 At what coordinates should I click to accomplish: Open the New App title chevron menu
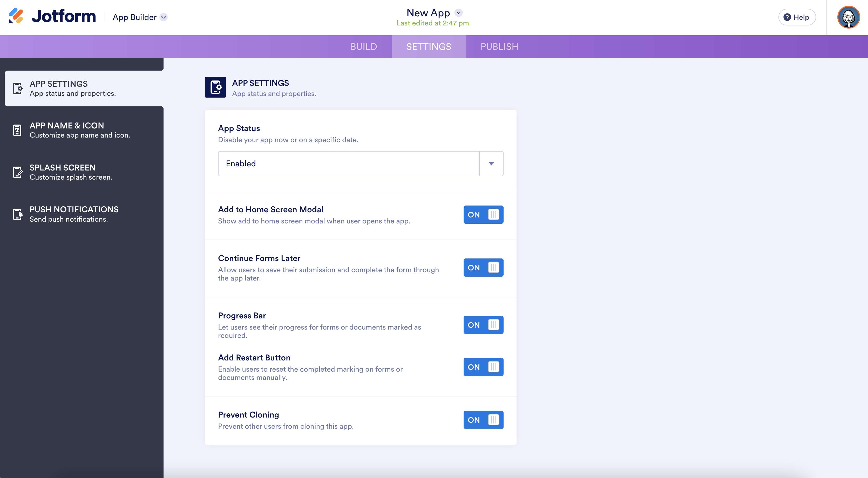tap(458, 13)
